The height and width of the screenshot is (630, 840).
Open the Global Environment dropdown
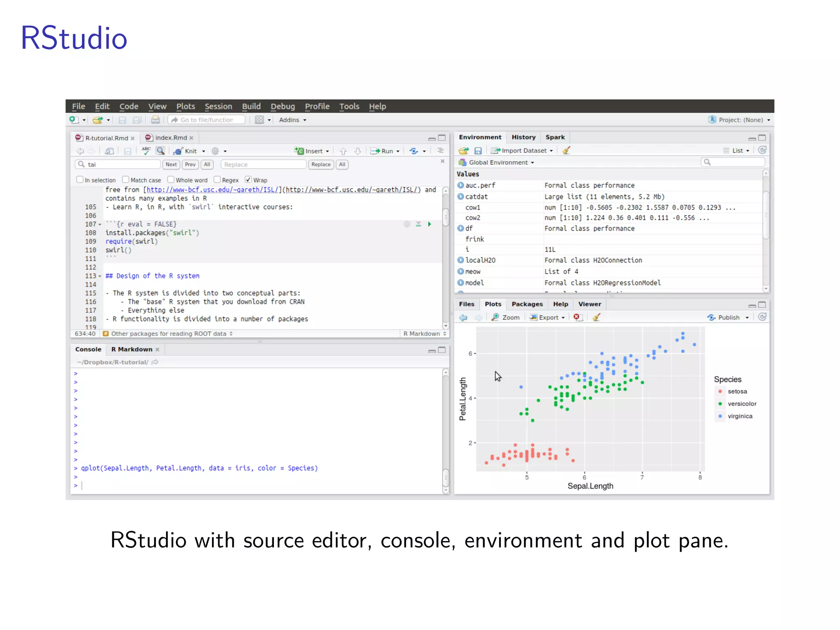click(x=496, y=162)
